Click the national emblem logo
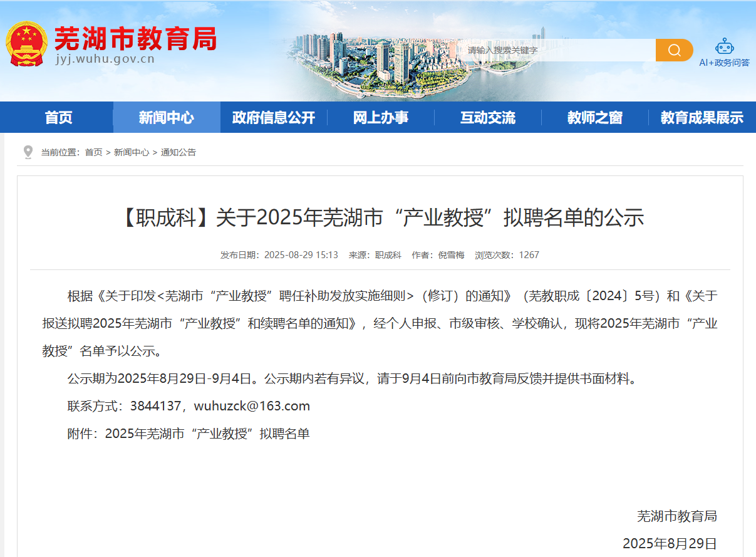Screen dimensions: 756x557 point(26,44)
